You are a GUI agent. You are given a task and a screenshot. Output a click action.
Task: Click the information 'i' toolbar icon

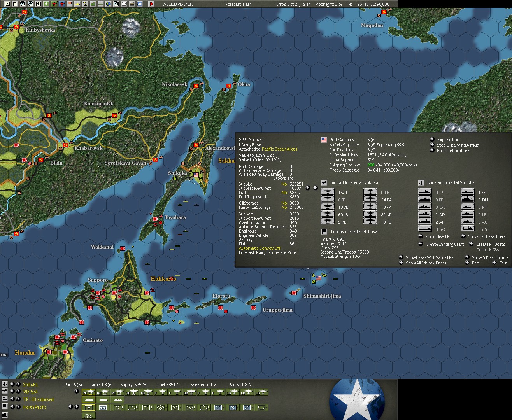38,4
